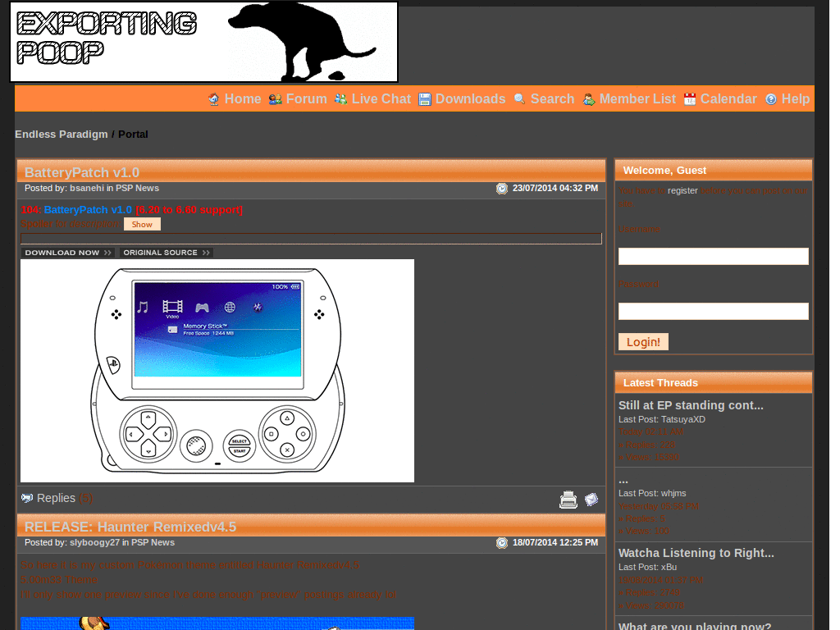Viewport: 840px width, 630px height.
Task: Open Replies link for BatteryPatch post
Action: [x=57, y=498]
